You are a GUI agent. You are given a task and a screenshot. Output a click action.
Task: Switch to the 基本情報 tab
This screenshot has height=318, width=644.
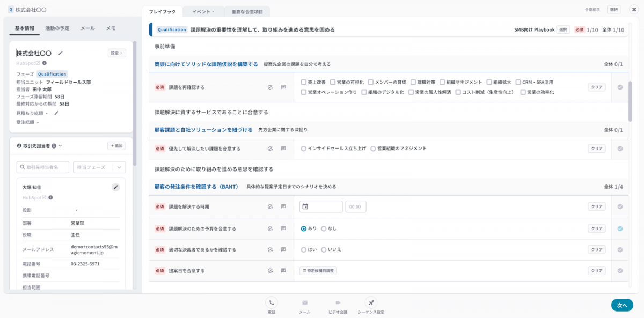pyautogui.click(x=25, y=28)
